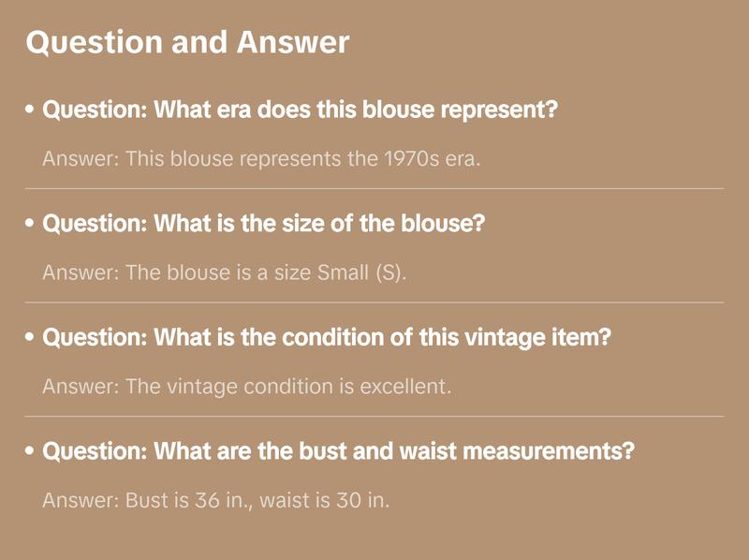The height and width of the screenshot is (560, 749).
Task: Click the bullet beside the measurements question
Action: 31,451
